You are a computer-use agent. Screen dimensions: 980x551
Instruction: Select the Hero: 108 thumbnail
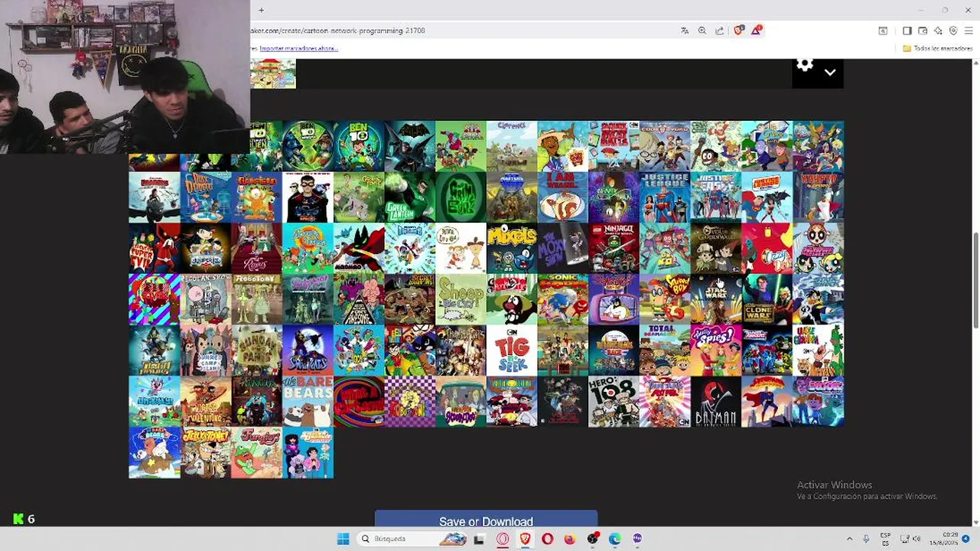coord(614,402)
